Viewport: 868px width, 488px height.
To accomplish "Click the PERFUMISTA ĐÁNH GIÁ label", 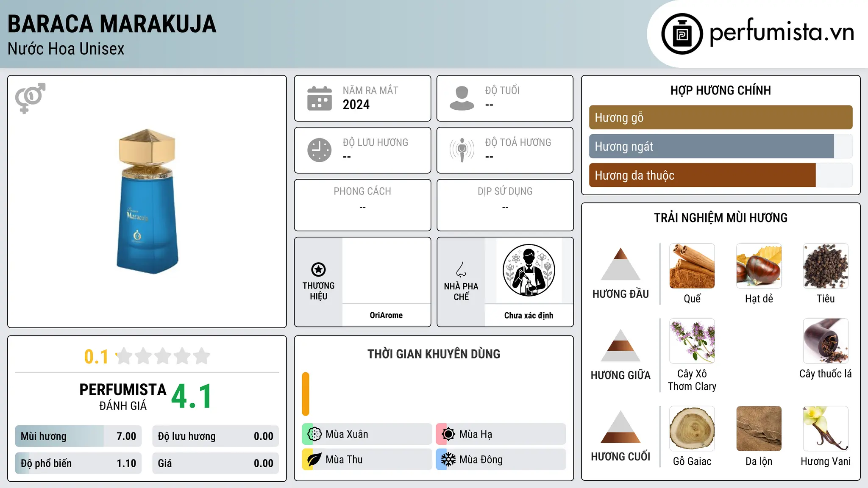I will pyautogui.click(x=123, y=397).
